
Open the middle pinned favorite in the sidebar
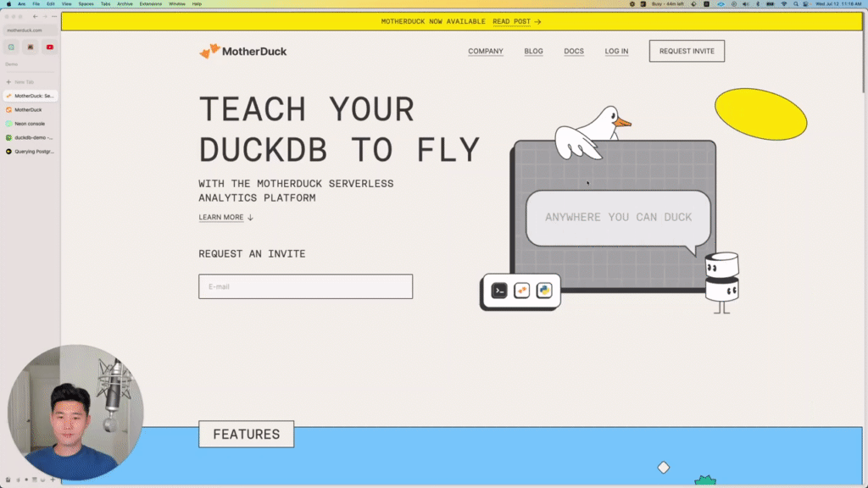(31, 47)
